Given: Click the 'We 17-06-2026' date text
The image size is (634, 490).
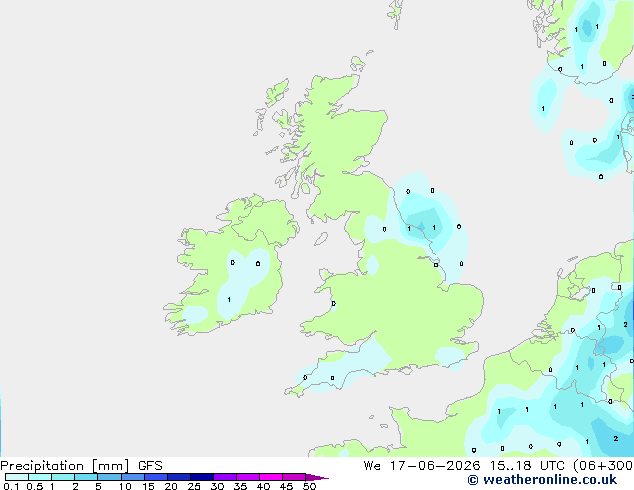Looking at the screenshot, I should (422, 466).
